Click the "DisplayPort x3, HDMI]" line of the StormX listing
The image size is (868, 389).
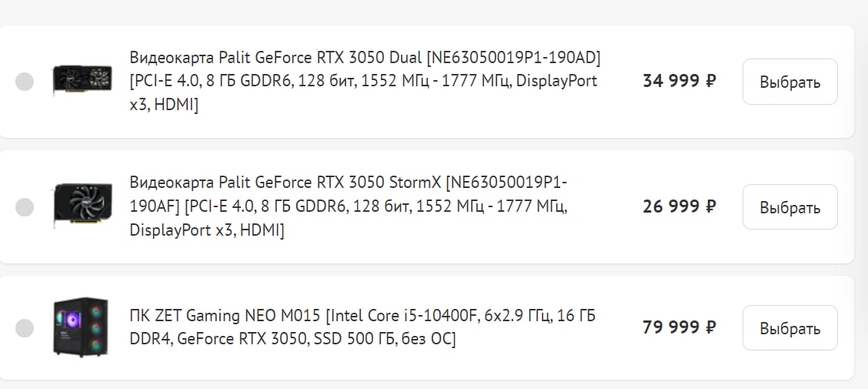207,230
